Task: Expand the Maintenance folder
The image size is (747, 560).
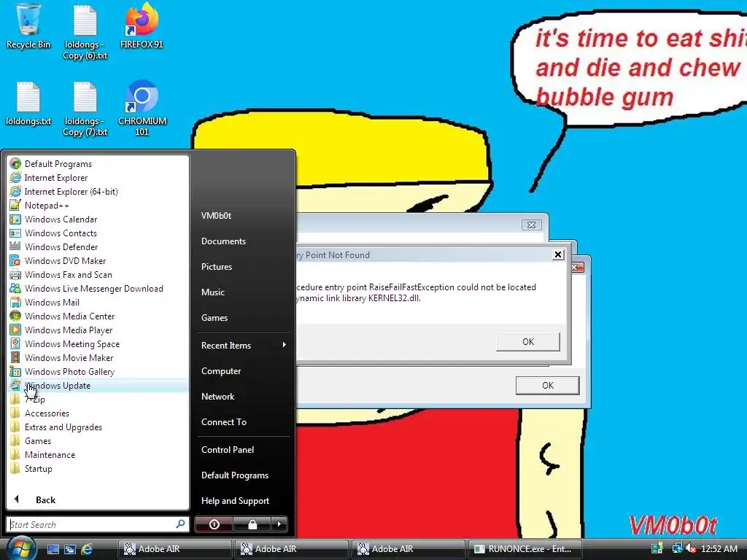Action: point(98,454)
